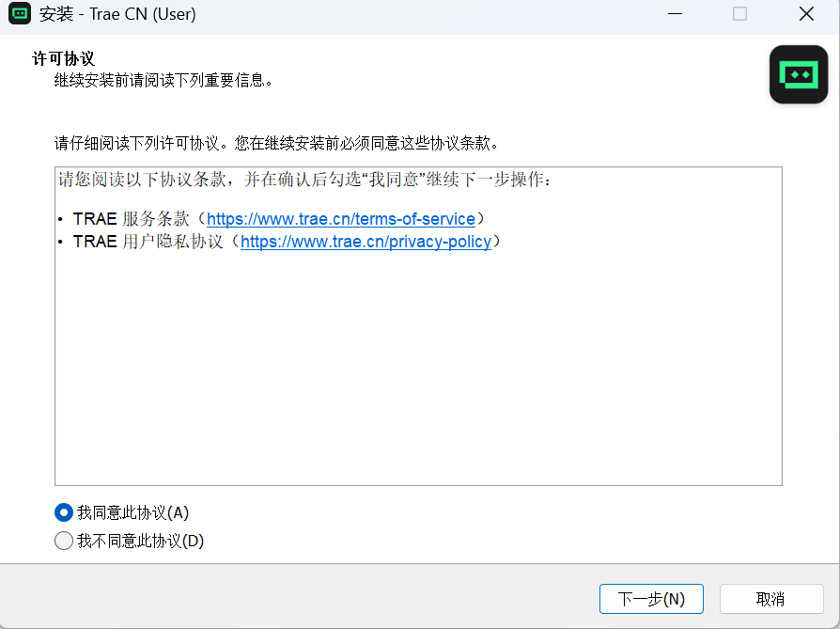840x629 pixels.
Task: Click the '继续安装前请阅读下列重要信息' subtitle
Action: 163,81
